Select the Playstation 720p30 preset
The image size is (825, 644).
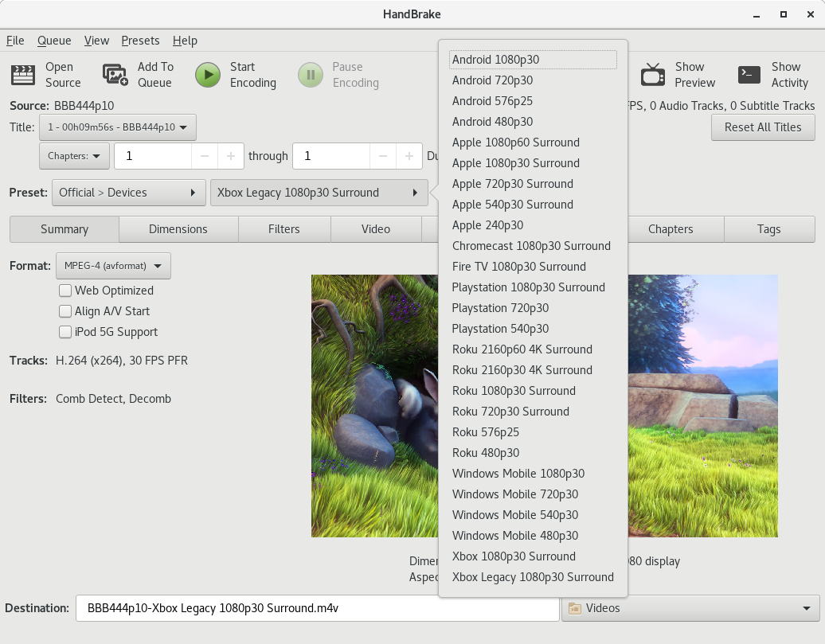click(x=533, y=308)
